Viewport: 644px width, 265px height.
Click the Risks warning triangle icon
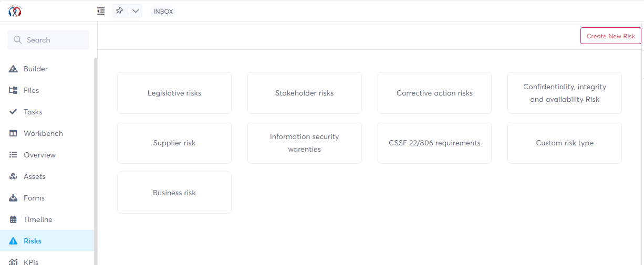(14, 241)
